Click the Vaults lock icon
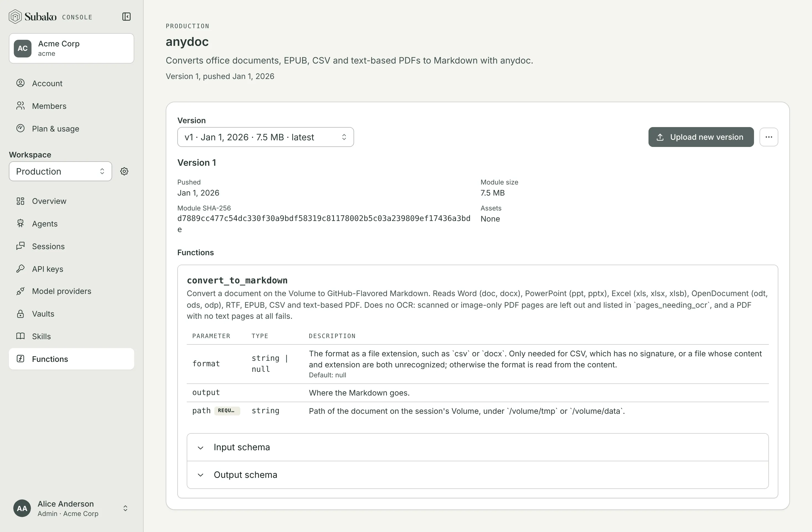The height and width of the screenshot is (532, 812). (20, 314)
